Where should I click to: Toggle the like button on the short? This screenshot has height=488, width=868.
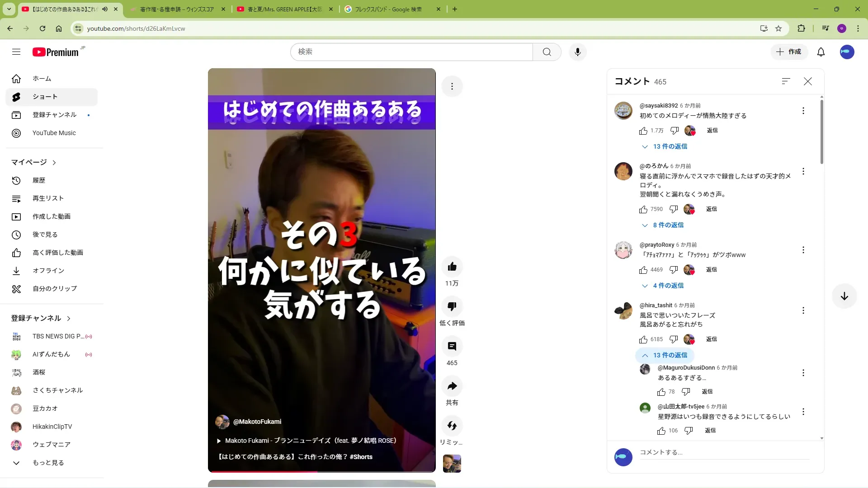coord(452,267)
